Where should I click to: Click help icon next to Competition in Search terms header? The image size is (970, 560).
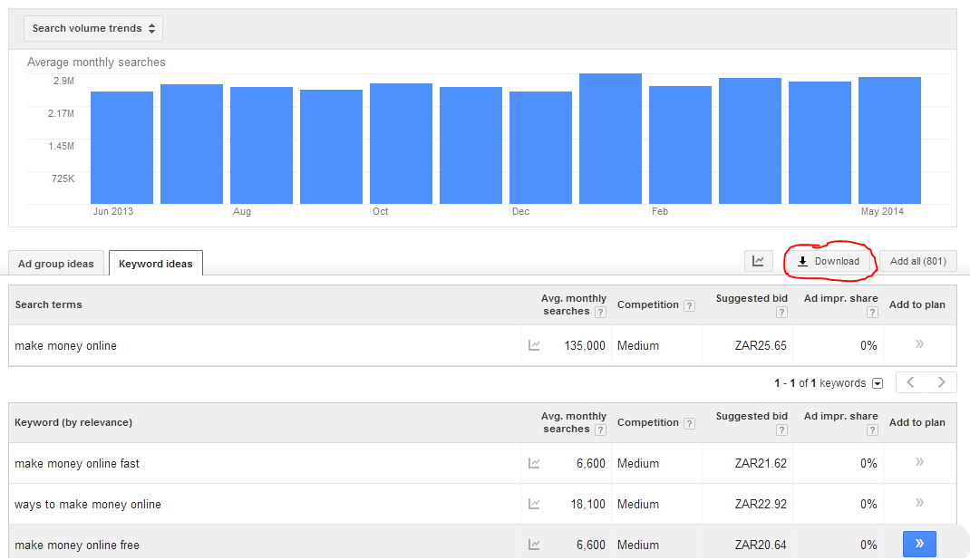pos(689,305)
